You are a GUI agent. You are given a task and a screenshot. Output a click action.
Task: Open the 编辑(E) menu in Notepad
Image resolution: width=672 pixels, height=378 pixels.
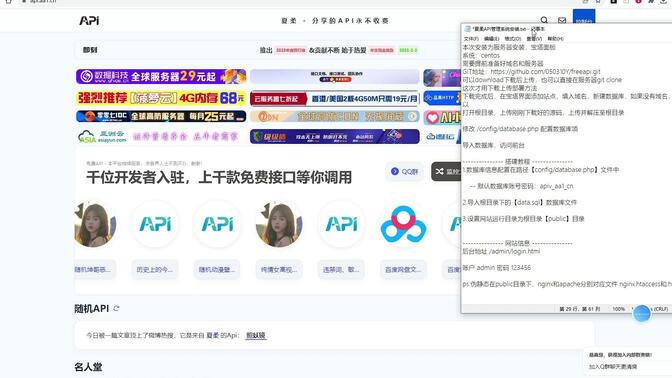[x=491, y=39]
